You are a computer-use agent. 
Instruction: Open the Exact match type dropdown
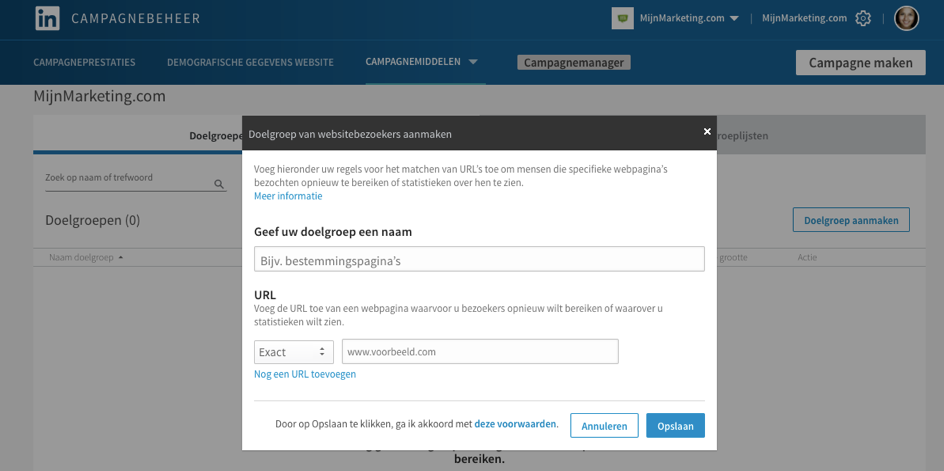click(294, 352)
